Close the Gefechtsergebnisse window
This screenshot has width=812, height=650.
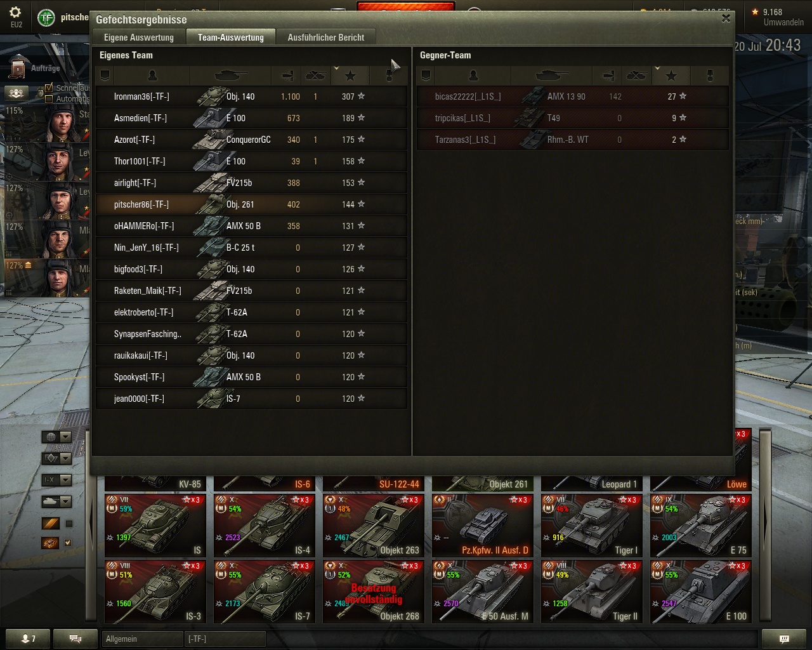point(726,18)
